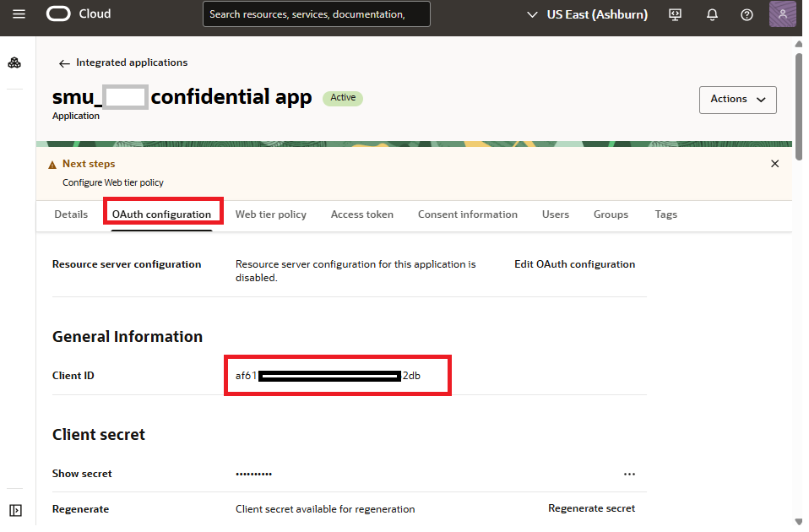Click the panel toggle icon at bottom left
This screenshot has height=532, width=809.
coord(14,510)
